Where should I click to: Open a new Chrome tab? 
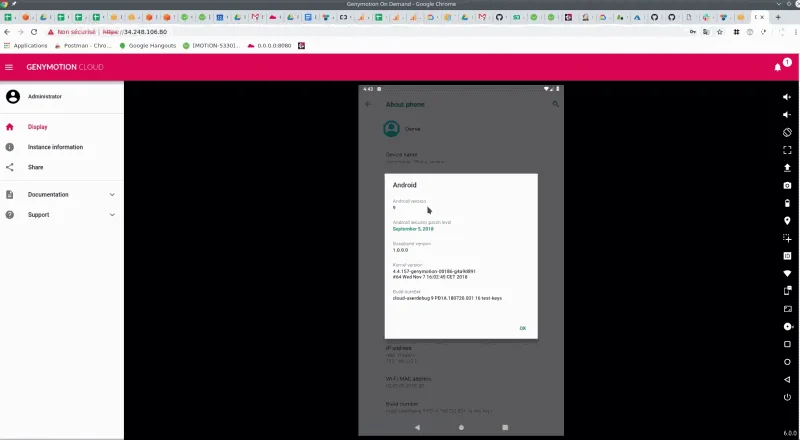[778, 17]
